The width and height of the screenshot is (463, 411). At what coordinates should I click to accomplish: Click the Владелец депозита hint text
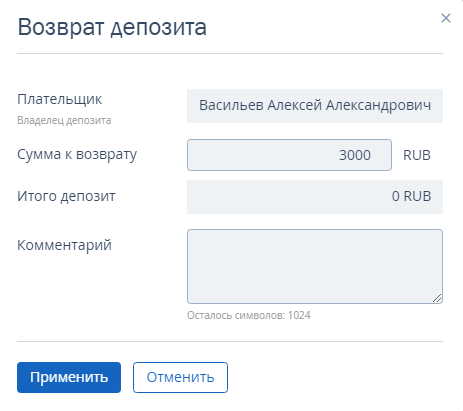coord(64,120)
